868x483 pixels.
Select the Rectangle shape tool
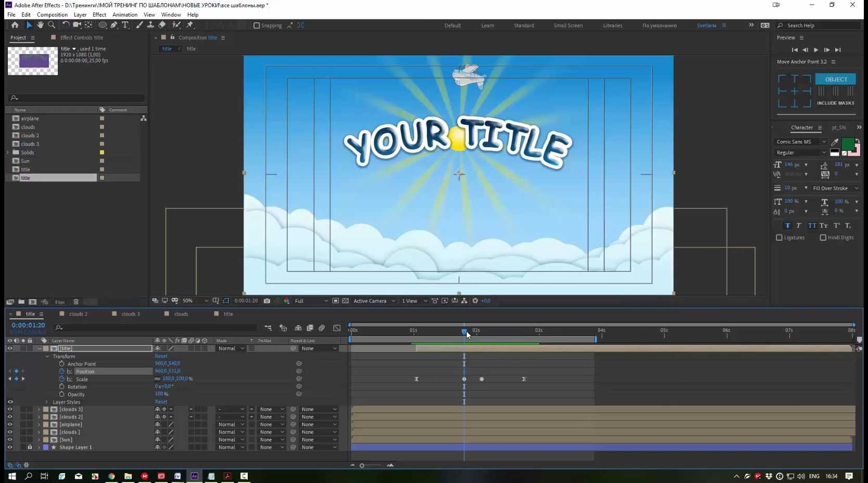pos(103,25)
